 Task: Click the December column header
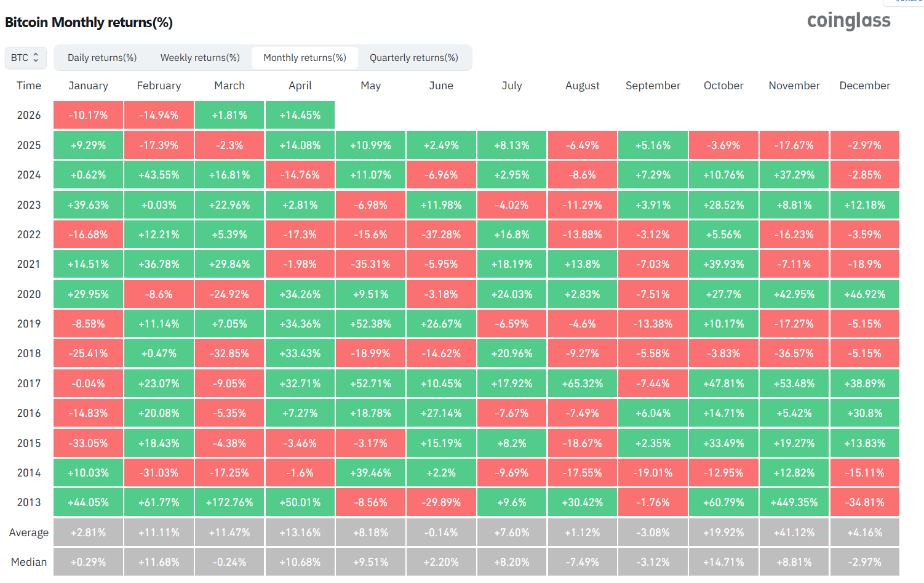click(x=864, y=86)
